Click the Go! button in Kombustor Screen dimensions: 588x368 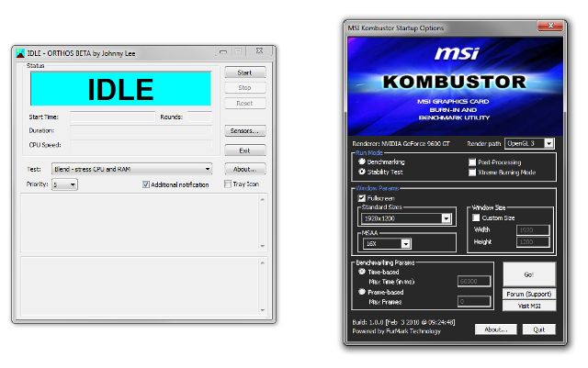click(529, 274)
